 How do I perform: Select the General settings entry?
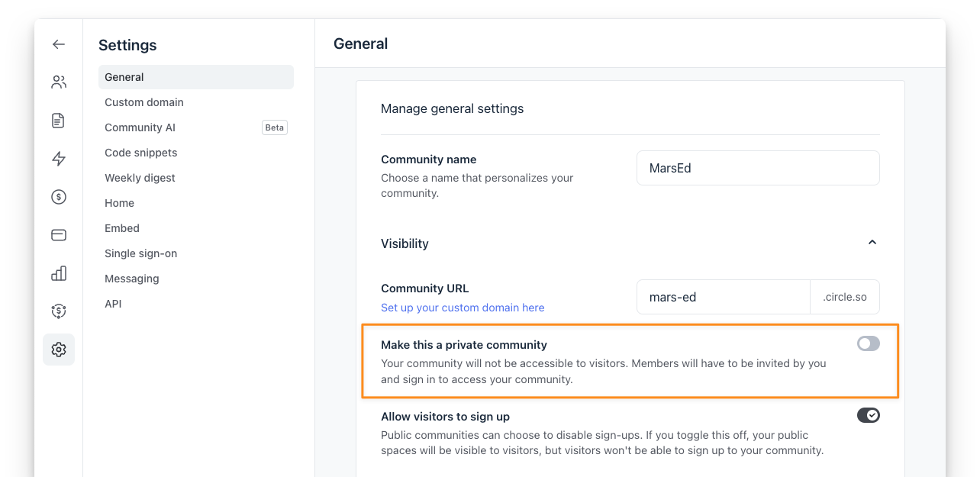[124, 76]
